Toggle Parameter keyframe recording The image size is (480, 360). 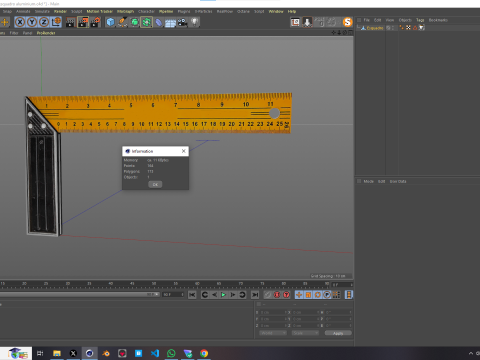pos(327,295)
